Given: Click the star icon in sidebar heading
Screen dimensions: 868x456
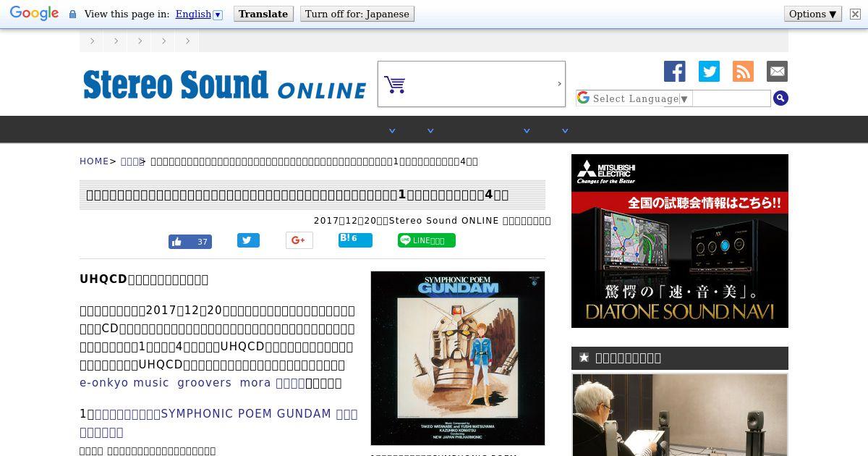Looking at the screenshot, I should 584,358.
